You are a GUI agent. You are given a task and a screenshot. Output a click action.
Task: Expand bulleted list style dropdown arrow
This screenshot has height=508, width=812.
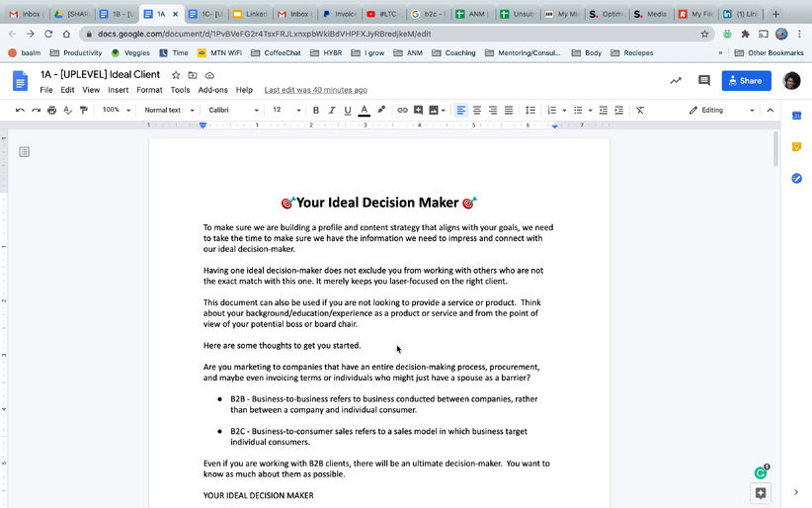[x=590, y=111]
